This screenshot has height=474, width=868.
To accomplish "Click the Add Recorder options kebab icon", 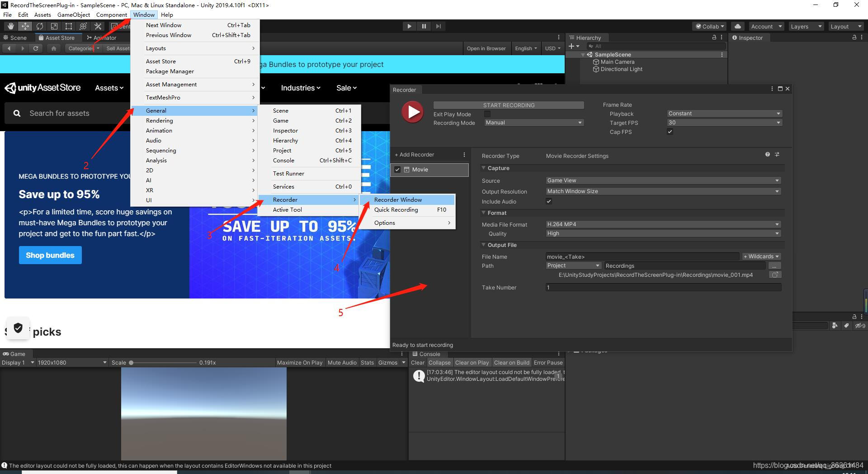I will click(464, 155).
